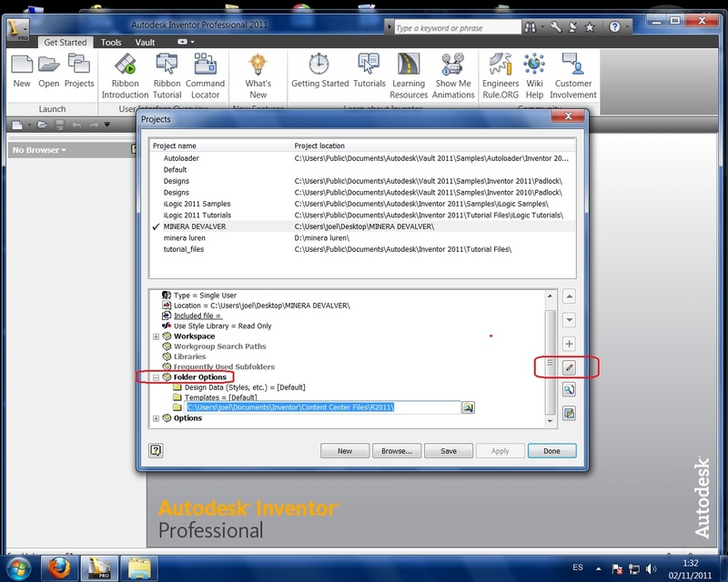Open the No Browser dropdown
The width and height of the screenshot is (728, 582).
(39, 150)
